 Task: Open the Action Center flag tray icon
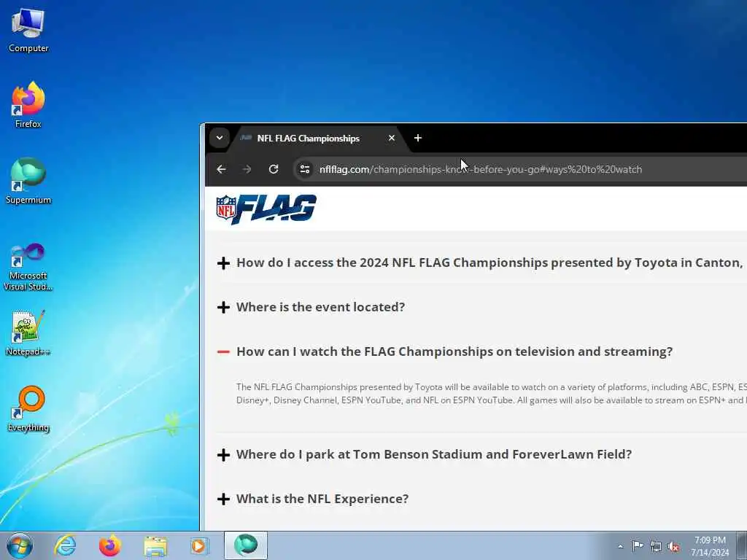click(x=638, y=545)
